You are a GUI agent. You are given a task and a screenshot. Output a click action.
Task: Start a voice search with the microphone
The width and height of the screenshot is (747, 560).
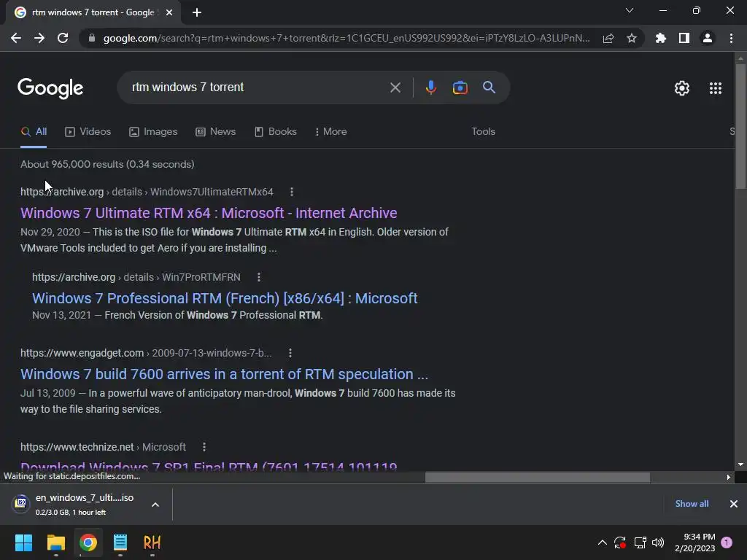tap(430, 87)
